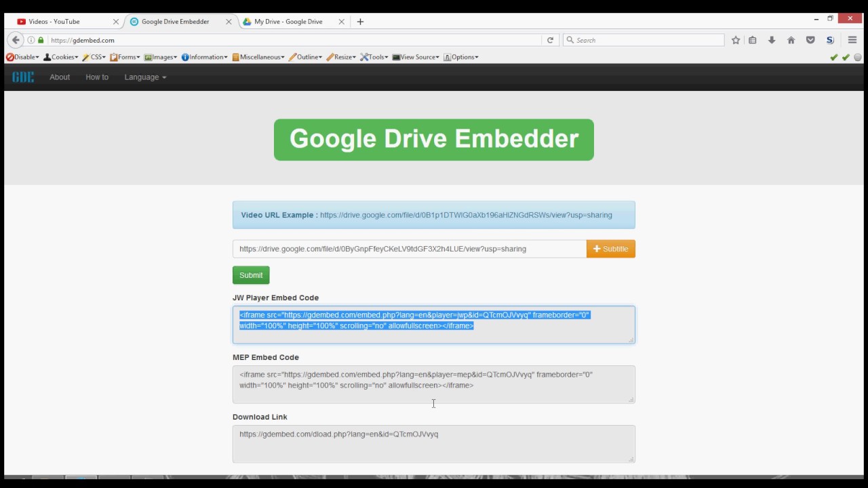
Task: Open the Outline developer menu
Action: pyautogui.click(x=306, y=57)
